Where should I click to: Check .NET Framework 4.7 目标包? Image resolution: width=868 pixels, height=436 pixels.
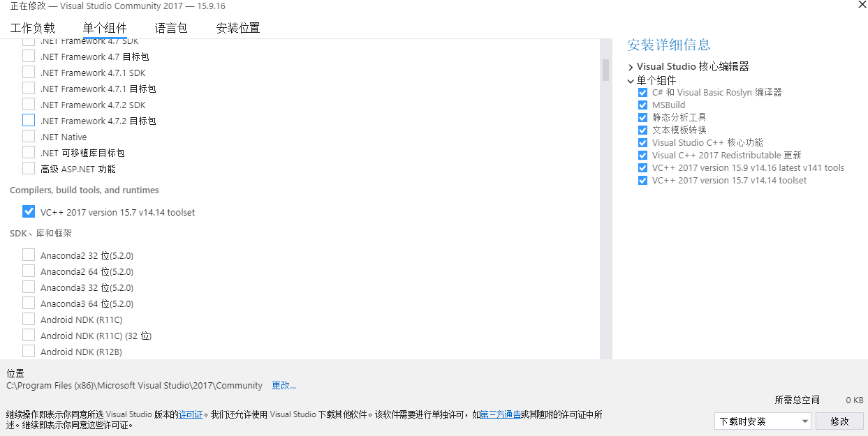[x=29, y=57]
